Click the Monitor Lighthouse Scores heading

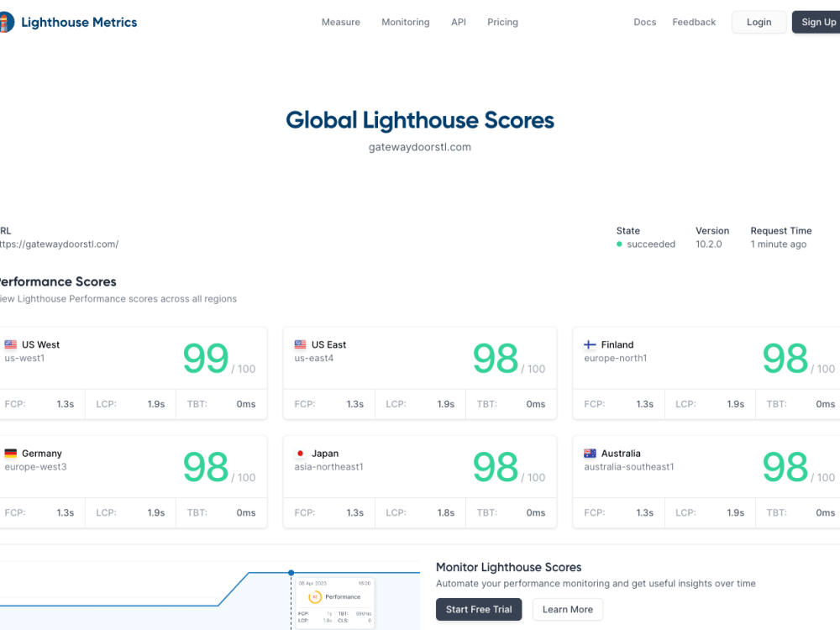click(x=509, y=567)
